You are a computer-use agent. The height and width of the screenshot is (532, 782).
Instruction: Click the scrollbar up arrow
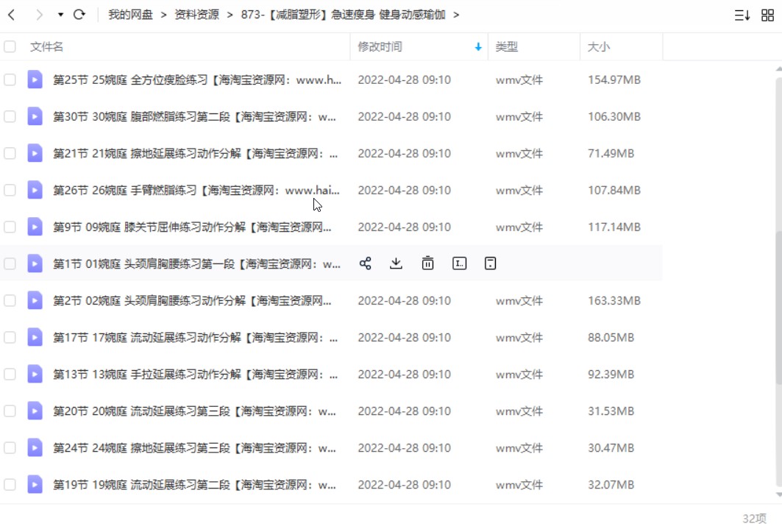point(778,69)
